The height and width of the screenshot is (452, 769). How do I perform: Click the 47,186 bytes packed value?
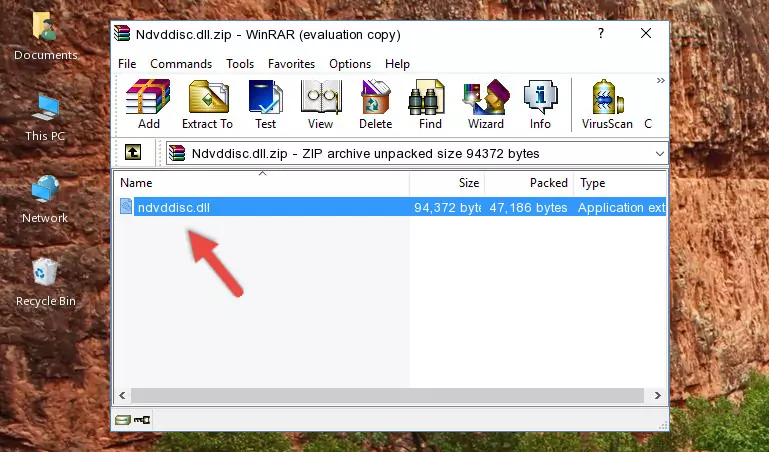pos(528,207)
